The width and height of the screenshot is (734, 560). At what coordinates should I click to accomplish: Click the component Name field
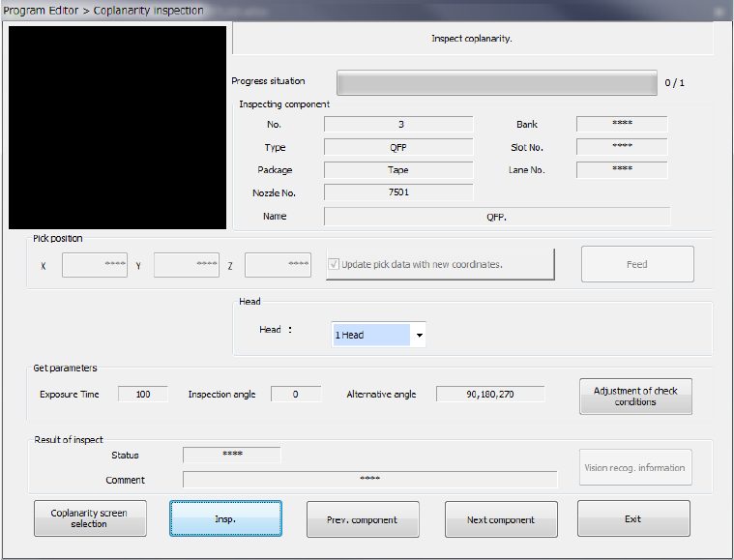point(496,217)
